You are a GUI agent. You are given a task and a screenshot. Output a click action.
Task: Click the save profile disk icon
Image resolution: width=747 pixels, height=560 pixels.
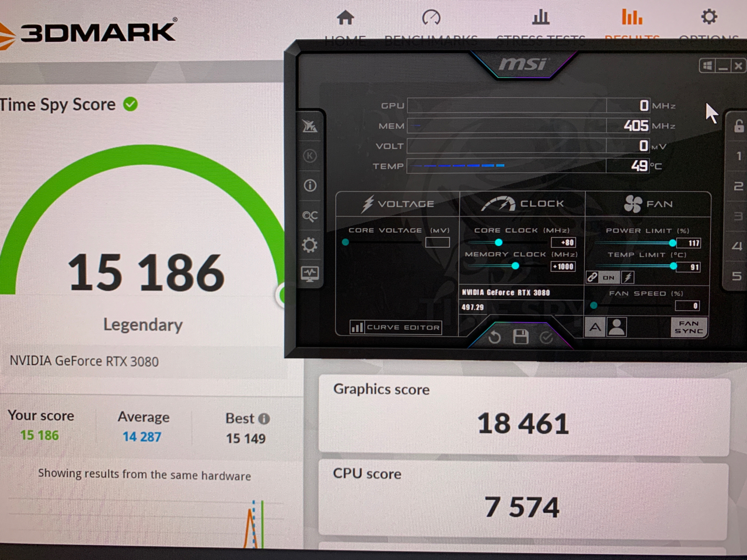pos(521,337)
